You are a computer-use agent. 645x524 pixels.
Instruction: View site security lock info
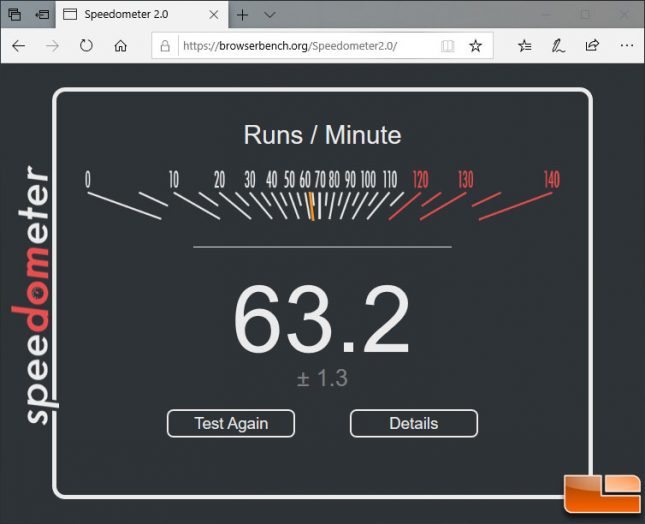[165, 46]
